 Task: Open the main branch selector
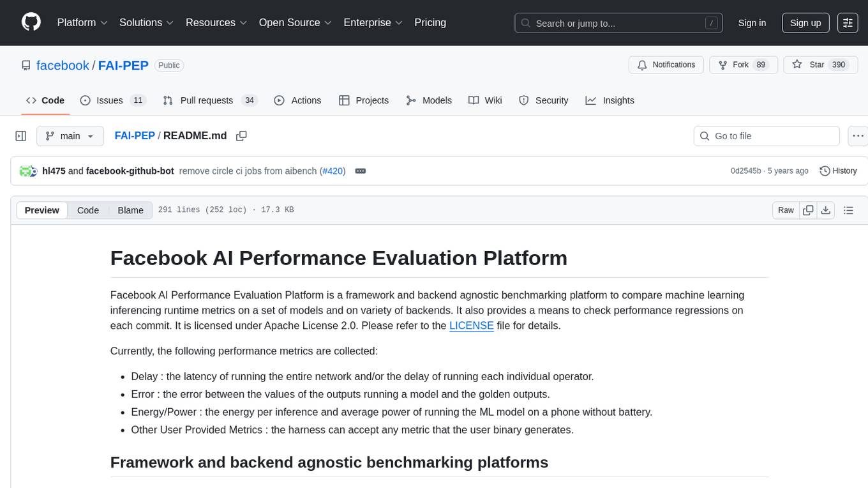click(70, 136)
